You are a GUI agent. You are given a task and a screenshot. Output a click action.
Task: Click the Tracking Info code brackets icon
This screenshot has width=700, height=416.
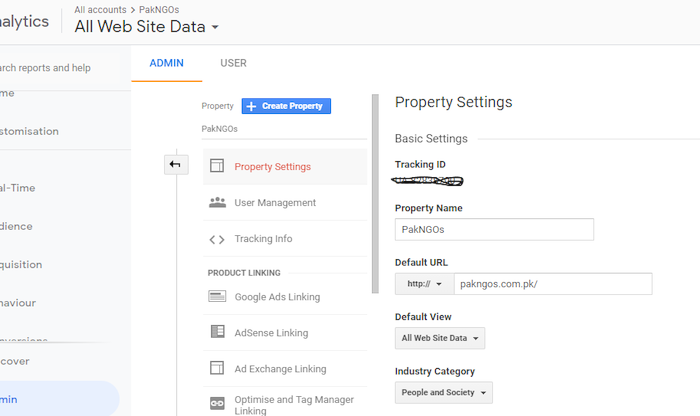[217, 240]
